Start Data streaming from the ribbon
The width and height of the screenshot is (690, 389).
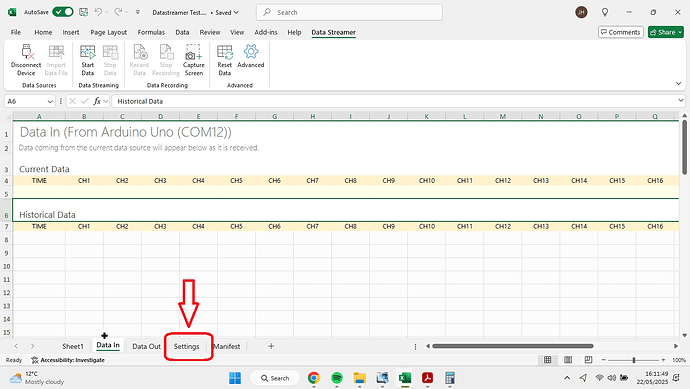pos(88,60)
